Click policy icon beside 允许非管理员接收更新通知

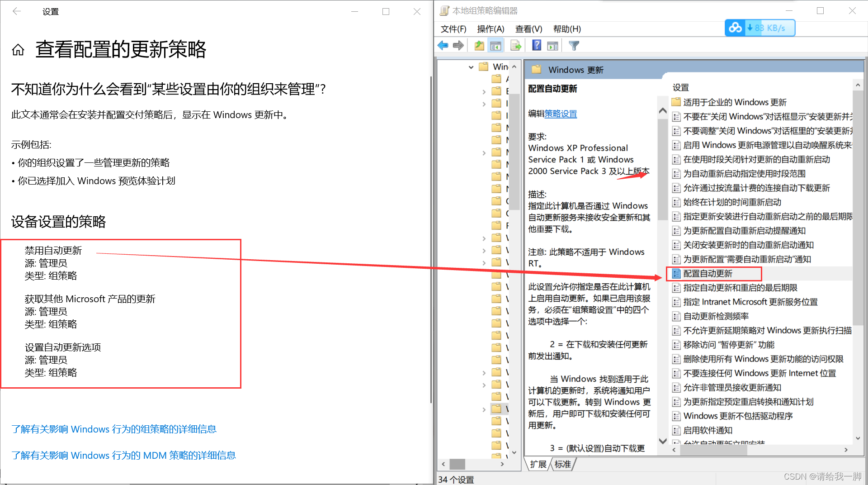676,388
